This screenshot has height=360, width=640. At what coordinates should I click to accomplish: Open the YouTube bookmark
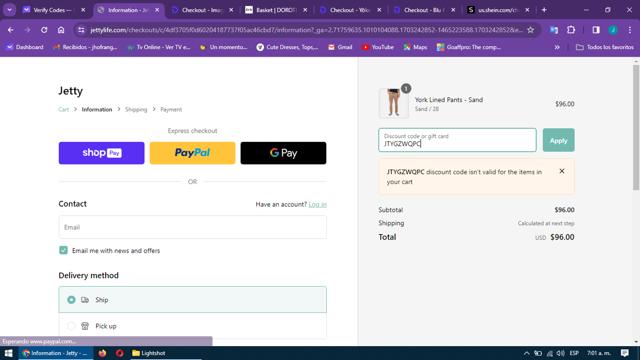coord(378,47)
